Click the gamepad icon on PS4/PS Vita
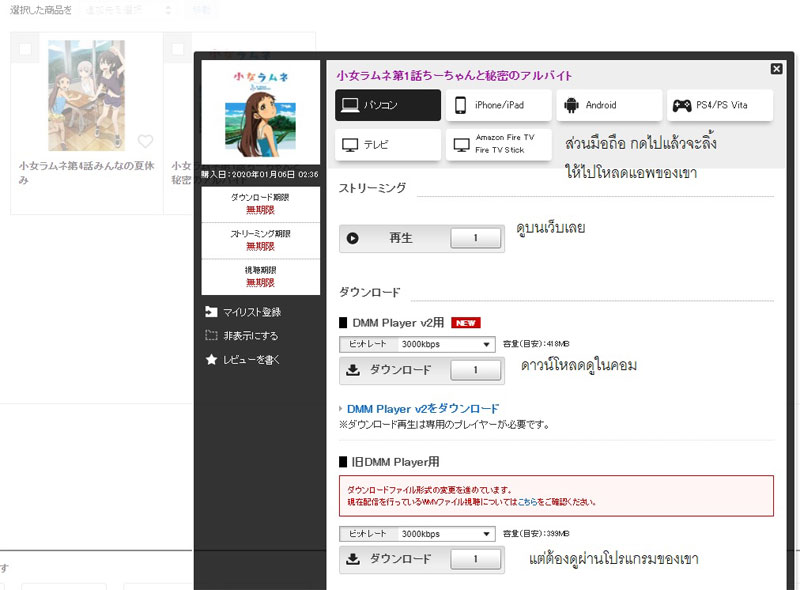 [x=682, y=106]
